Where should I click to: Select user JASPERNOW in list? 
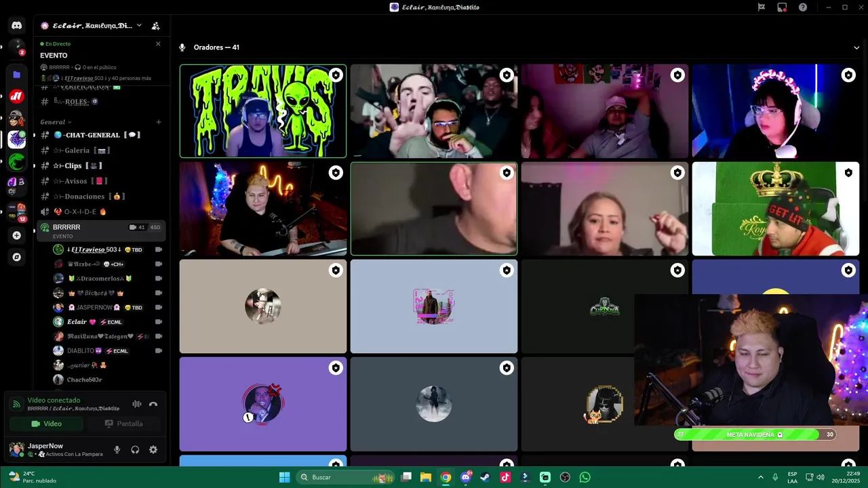tap(108, 307)
